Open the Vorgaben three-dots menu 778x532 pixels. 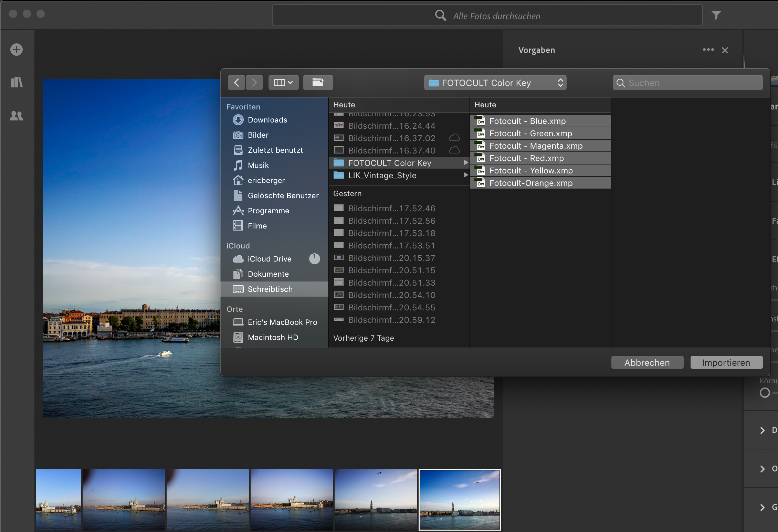pyautogui.click(x=708, y=50)
